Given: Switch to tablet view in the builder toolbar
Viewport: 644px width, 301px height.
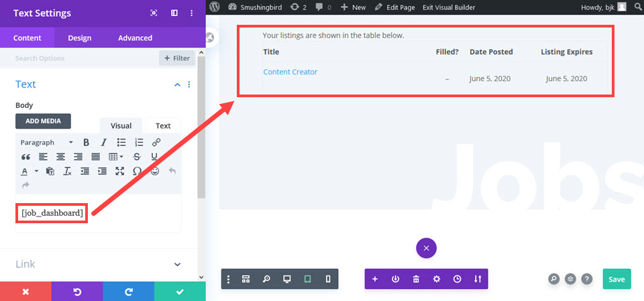Looking at the screenshot, I should coord(308,280).
